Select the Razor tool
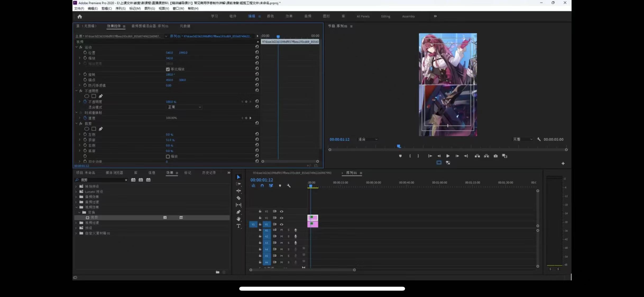 [238, 198]
